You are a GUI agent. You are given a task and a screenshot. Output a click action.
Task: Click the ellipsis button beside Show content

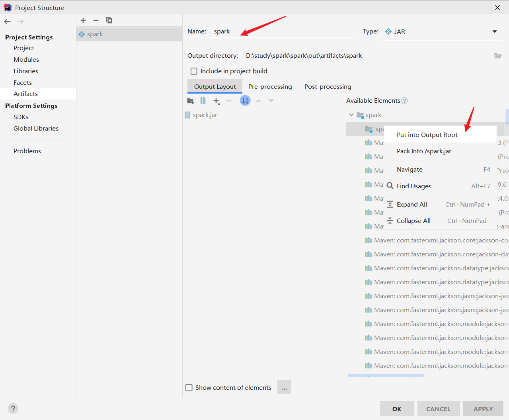point(285,387)
